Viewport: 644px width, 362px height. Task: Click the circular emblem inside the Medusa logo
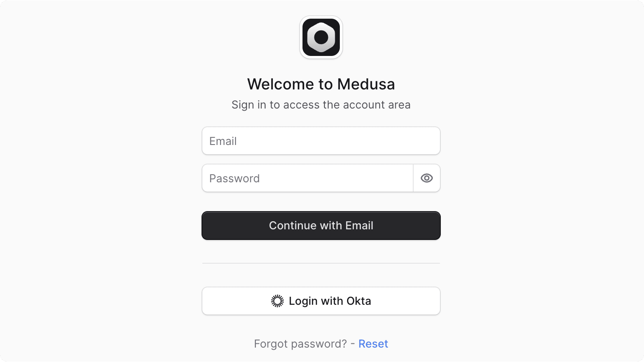321,37
